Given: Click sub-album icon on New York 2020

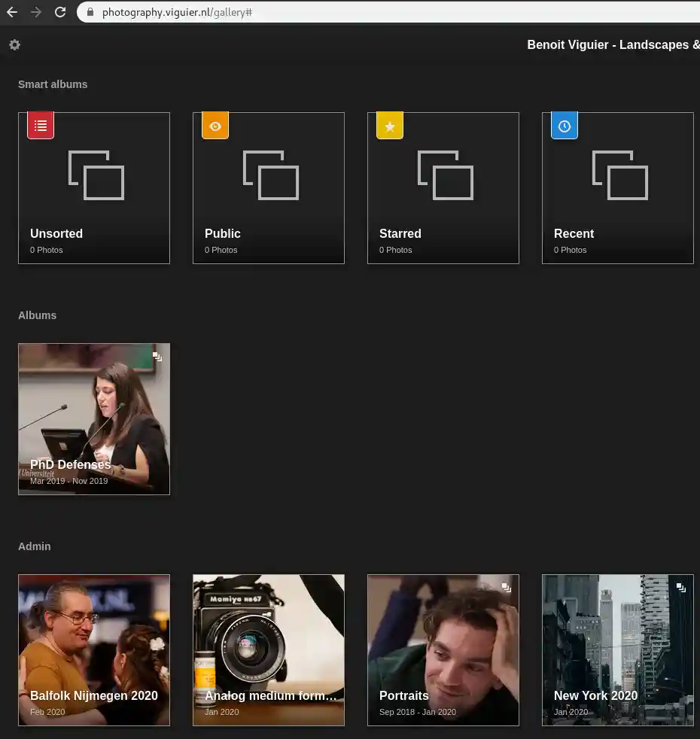Looking at the screenshot, I should click(x=681, y=588).
